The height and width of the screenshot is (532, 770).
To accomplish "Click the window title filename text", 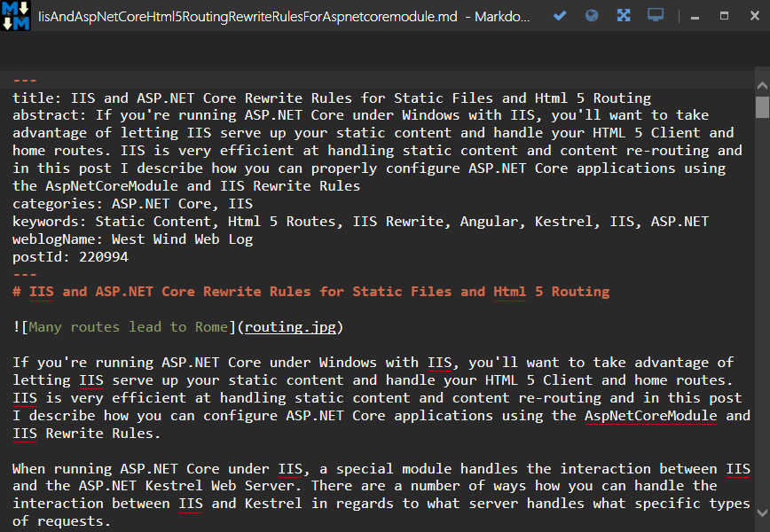I will coord(248,17).
